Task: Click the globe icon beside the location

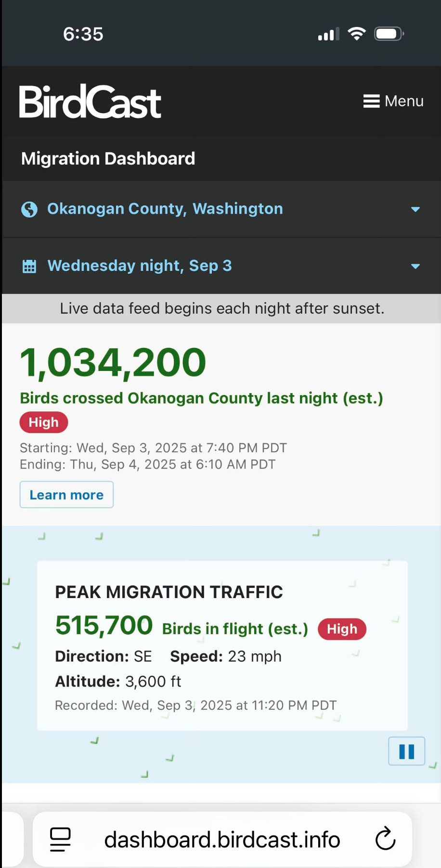Action: (29, 209)
